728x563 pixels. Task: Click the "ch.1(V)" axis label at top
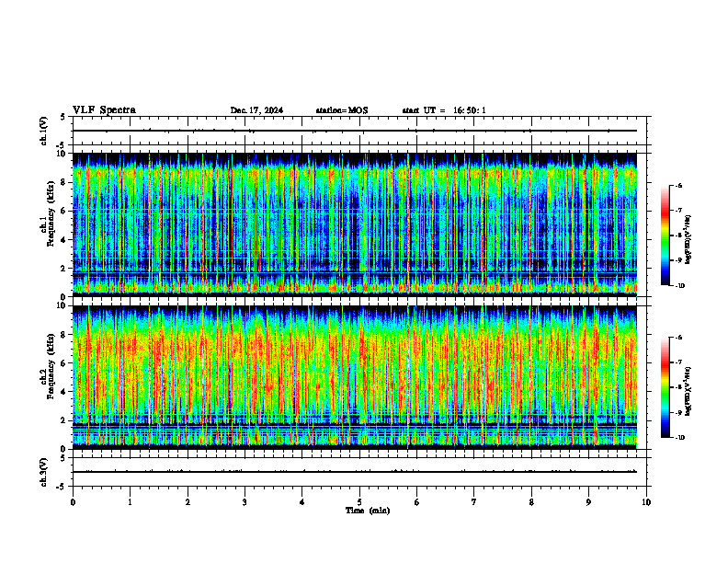pyautogui.click(x=44, y=131)
